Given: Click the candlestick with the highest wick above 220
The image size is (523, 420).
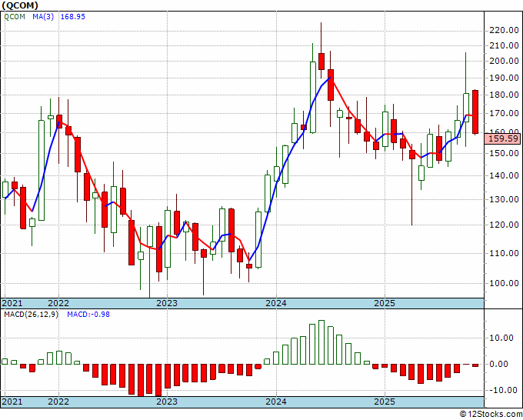Looking at the screenshot, I should tap(321, 50).
